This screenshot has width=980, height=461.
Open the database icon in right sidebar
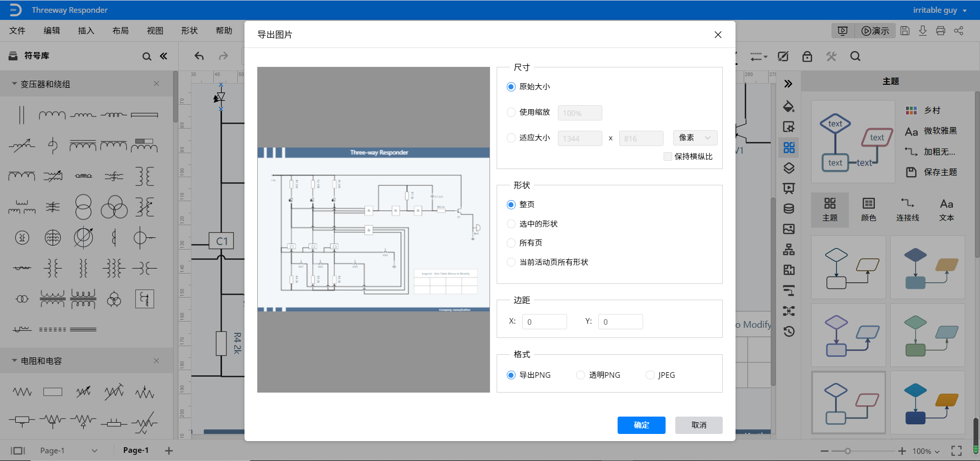pos(789,208)
